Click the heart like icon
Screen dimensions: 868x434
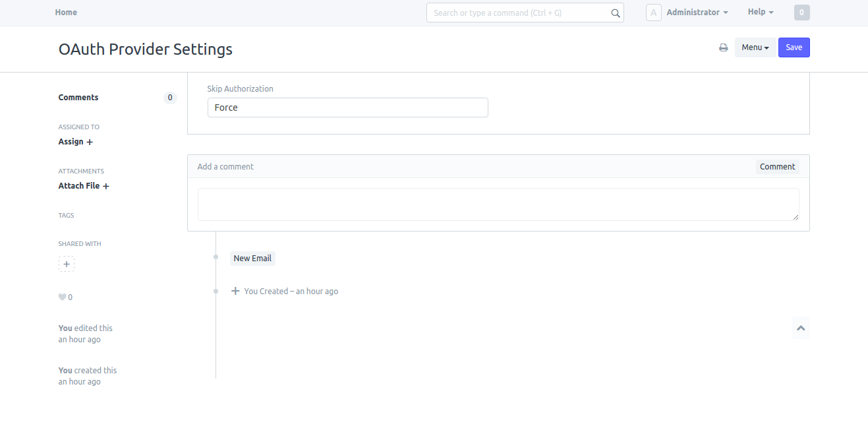coord(62,297)
